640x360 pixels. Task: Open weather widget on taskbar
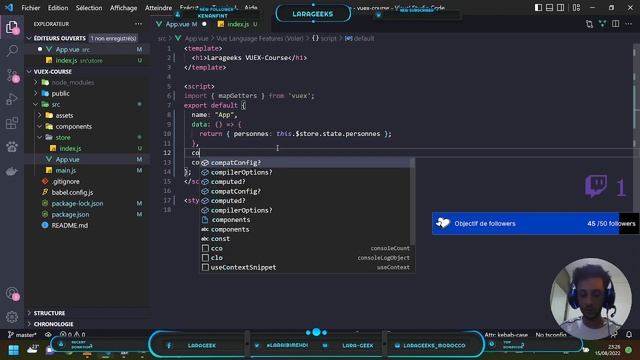click(x=33, y=349)
